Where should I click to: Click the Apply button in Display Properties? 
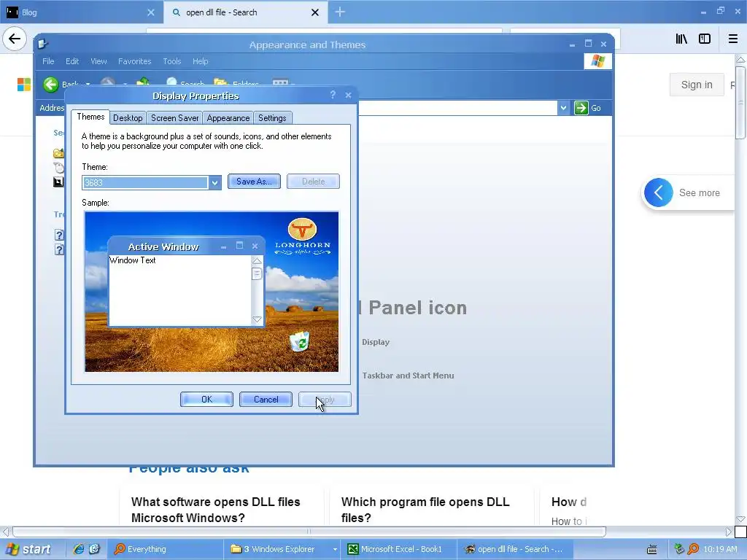coord(325,399)
